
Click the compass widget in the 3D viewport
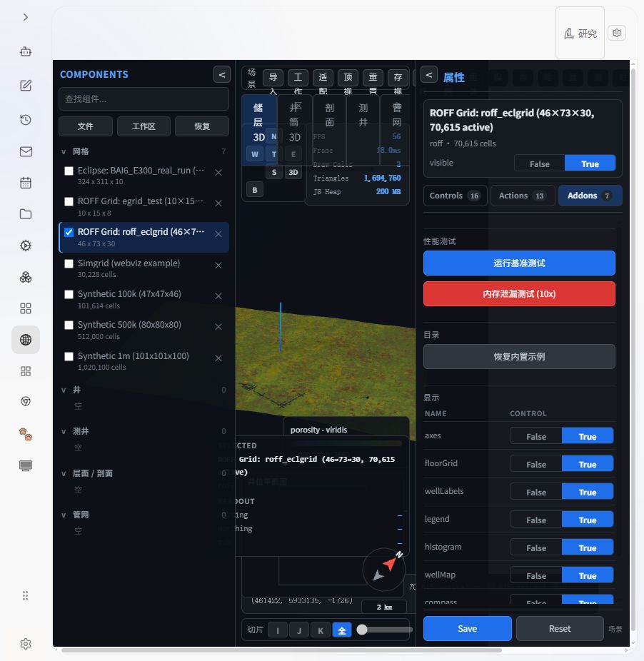[384, 570]
